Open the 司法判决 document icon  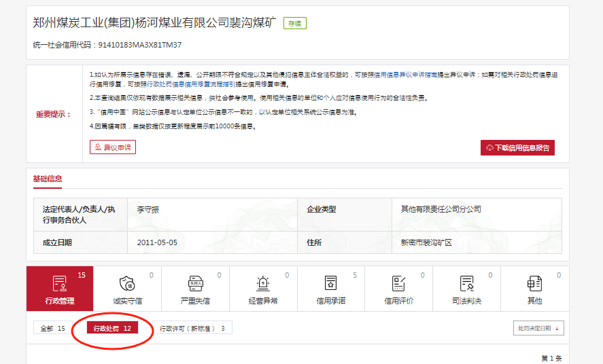pos(466,284)
